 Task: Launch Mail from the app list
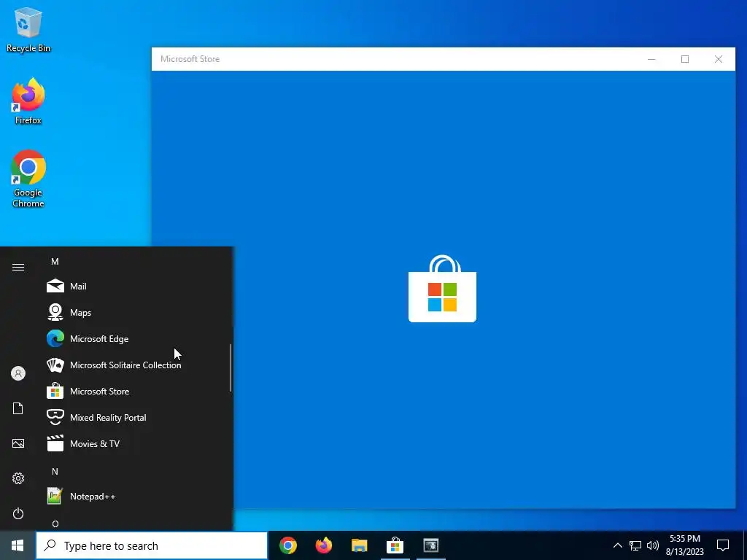(136, 286)
